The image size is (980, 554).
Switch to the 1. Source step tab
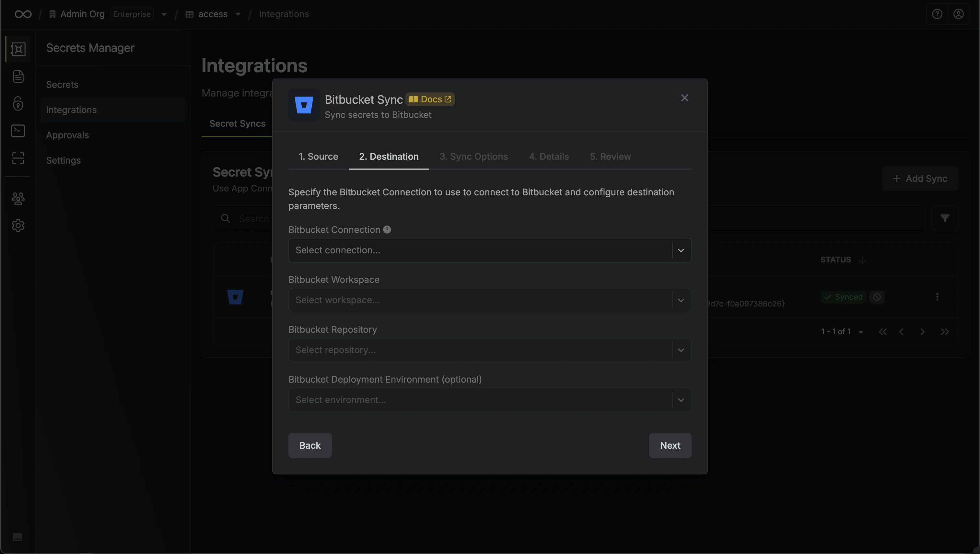pyautogui.click(x=318, y=157)
